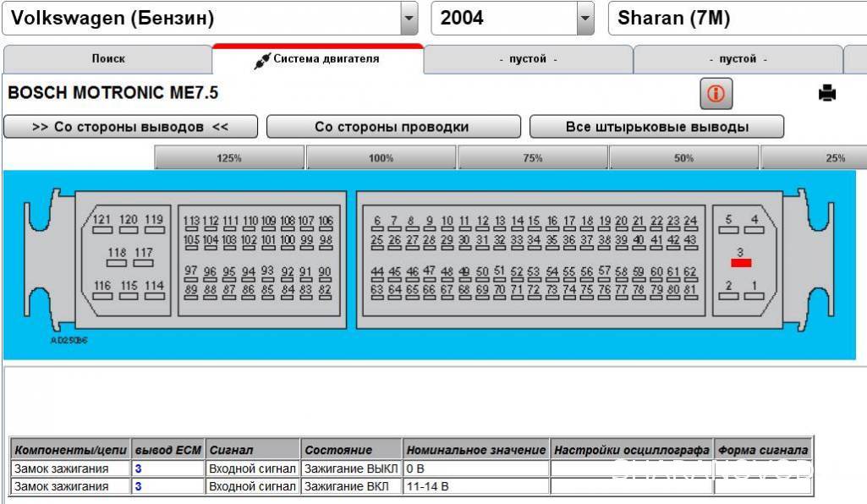Viewport: 867px width, 504px height.
Task: Select highlighted red pin 3 on connector
Action: click(741, 263)
